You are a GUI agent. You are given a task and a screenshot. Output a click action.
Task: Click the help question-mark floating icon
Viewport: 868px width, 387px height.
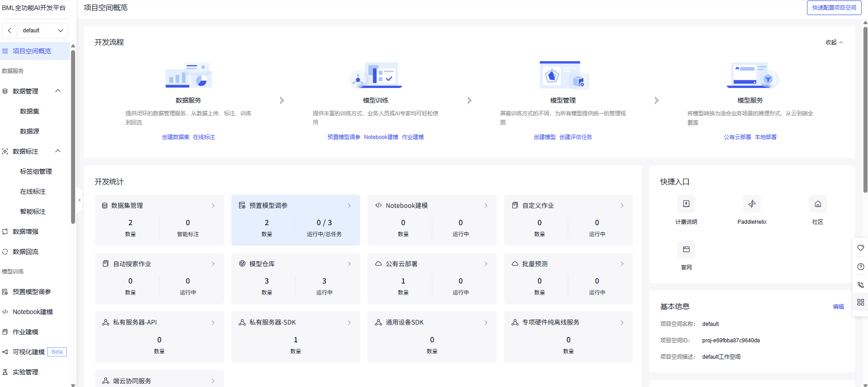(x=861, y=267)
